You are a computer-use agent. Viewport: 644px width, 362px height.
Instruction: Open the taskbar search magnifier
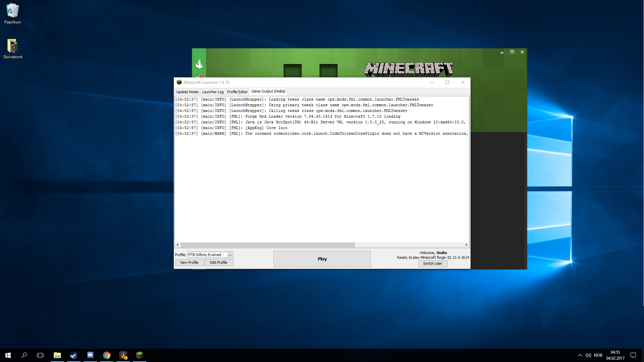point(24,355)
